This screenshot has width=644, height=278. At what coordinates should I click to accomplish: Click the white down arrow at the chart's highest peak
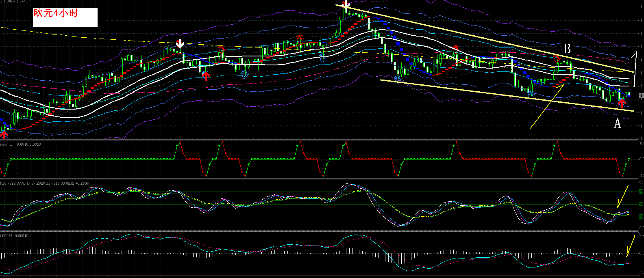pos(345,5)
